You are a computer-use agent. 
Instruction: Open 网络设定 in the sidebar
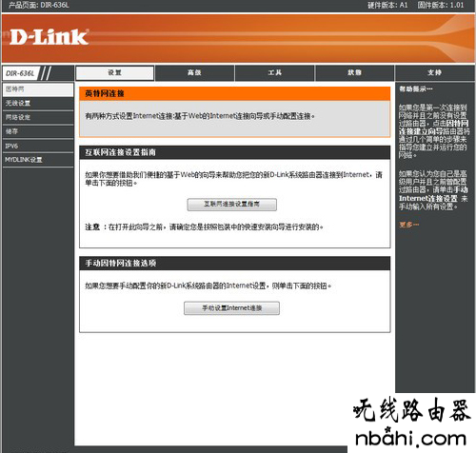[38, 117]
